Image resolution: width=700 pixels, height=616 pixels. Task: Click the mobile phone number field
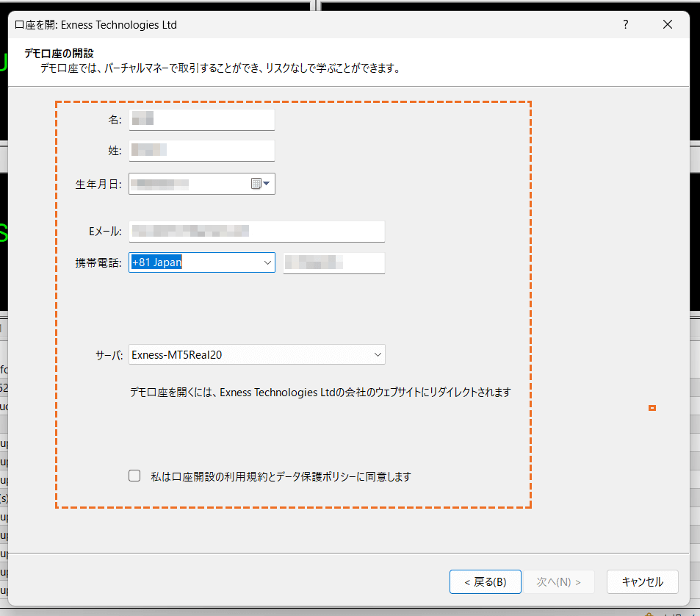click(x=334, y=262)
